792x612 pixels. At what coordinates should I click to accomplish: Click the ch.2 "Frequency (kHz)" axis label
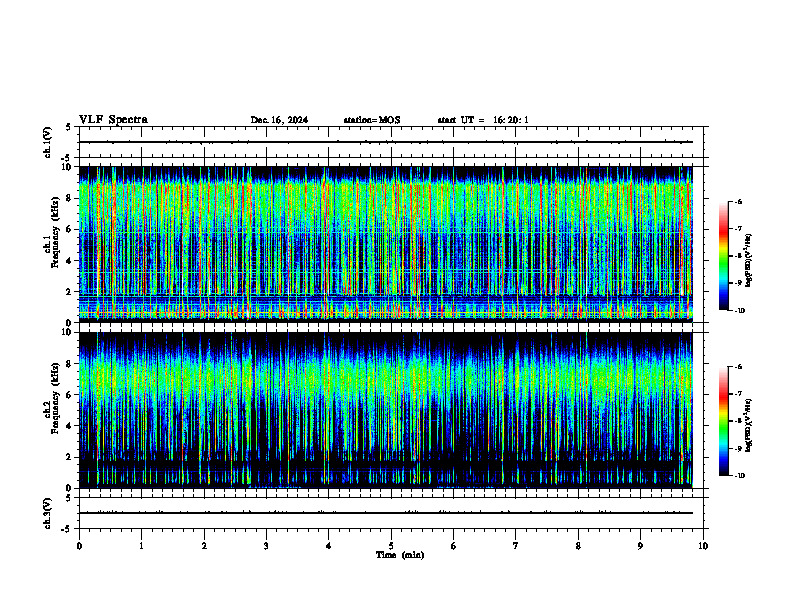(x=55, y=398)
